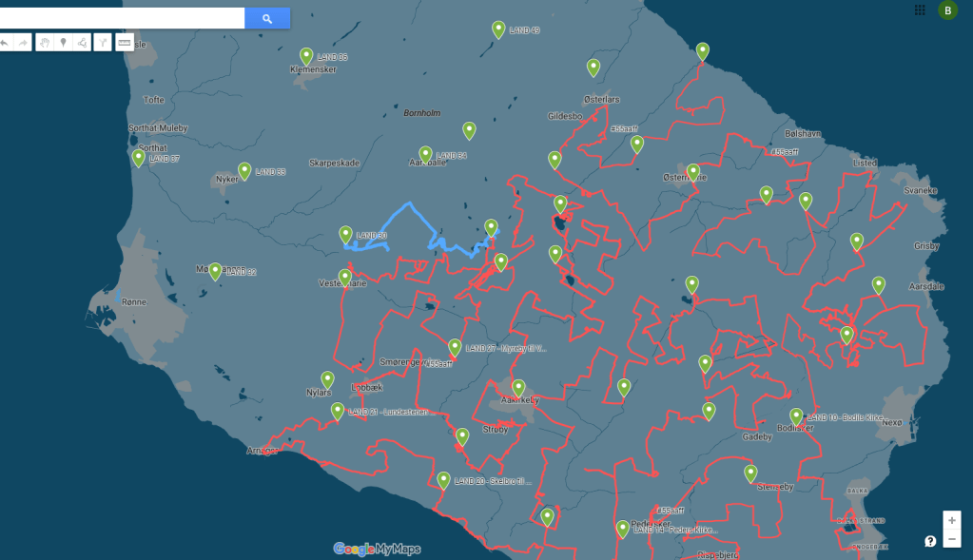Pick the add directions tool
This screenshot has height=560, width=973.
(103, 43)
